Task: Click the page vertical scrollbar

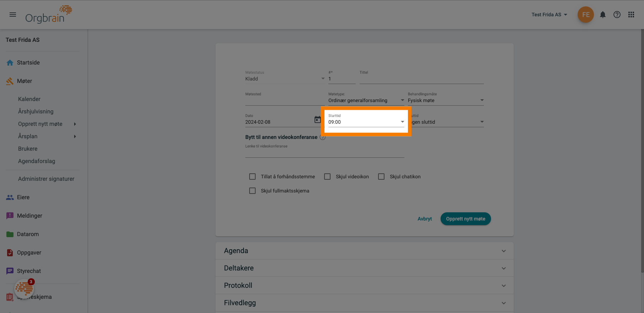Action: (x=642, y=151)
